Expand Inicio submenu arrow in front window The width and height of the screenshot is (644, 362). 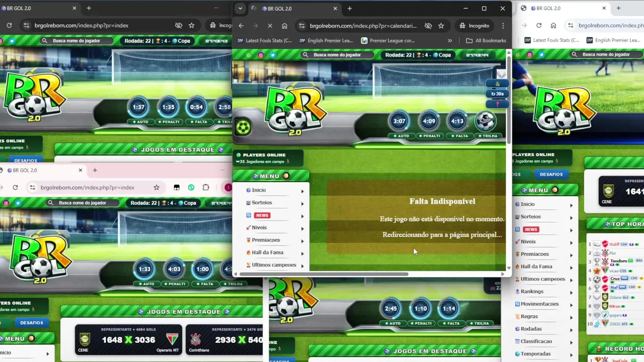coord(302,191)
